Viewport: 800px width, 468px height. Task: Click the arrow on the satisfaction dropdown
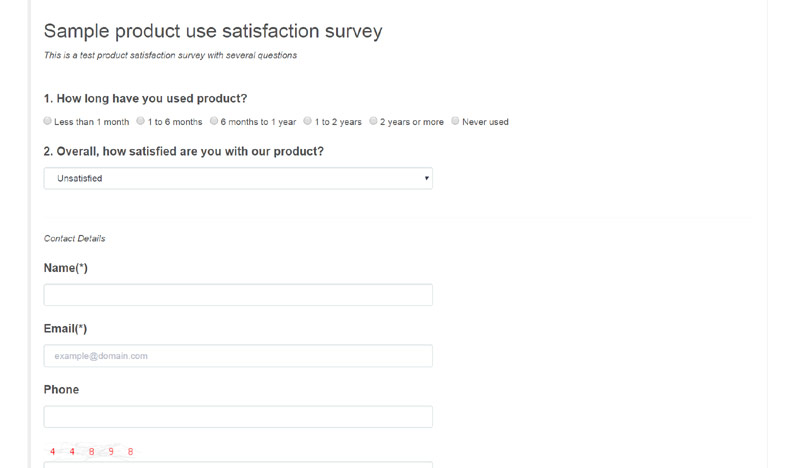click(x=427, y=179)
